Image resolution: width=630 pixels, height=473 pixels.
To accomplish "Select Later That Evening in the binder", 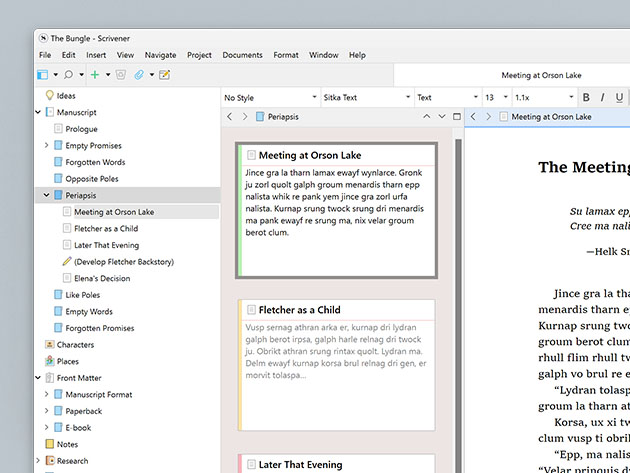I will pyautogui.click(x=106, y=245).
